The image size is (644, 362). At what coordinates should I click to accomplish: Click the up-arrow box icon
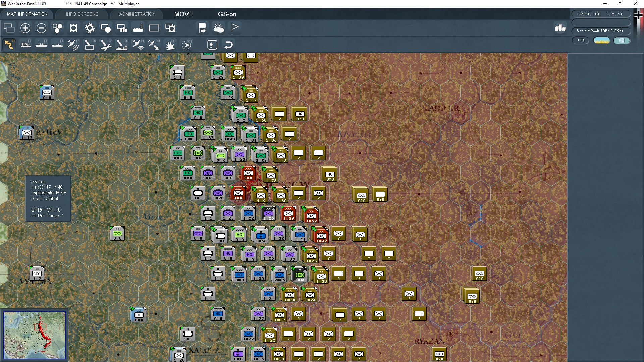coord(212,45)
